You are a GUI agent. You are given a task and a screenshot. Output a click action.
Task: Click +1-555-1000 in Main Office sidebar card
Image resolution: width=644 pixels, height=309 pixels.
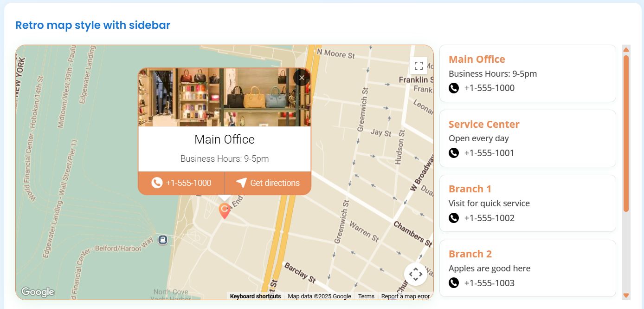pos(489,88)
